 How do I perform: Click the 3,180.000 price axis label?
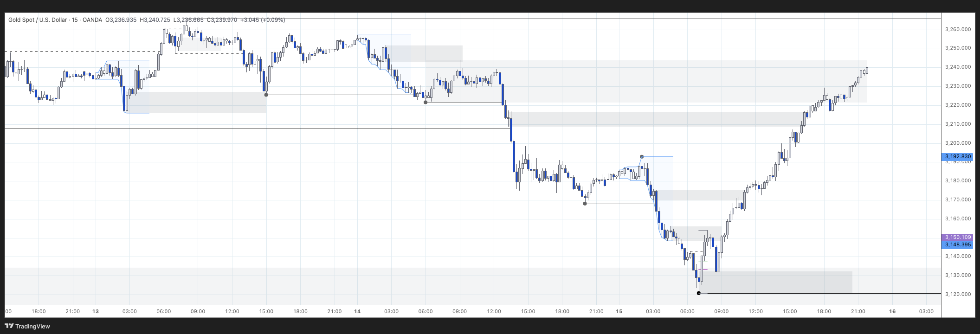[958, 180]
